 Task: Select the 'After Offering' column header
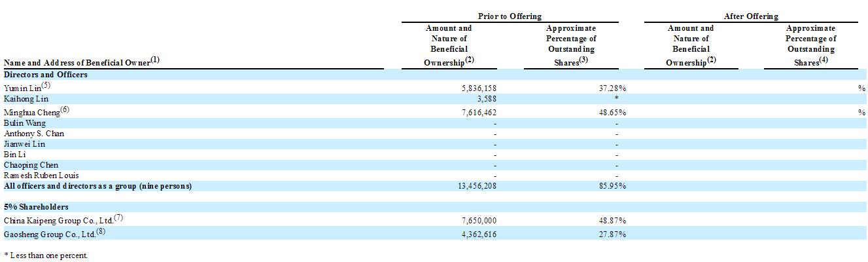point(751,16)
